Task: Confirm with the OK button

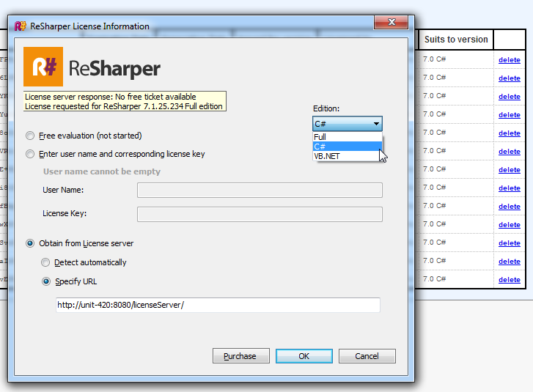Action: [304, 356]
